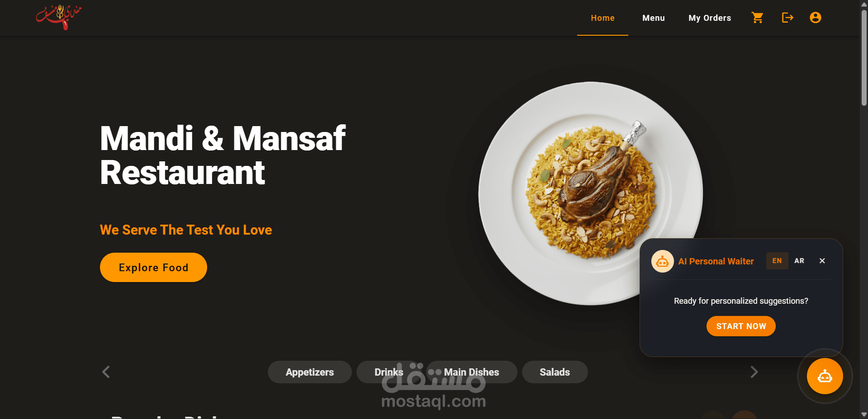The width and height of the screenshot is (868, 419).
Task: Open My Orders page
Action: (710, 18)
